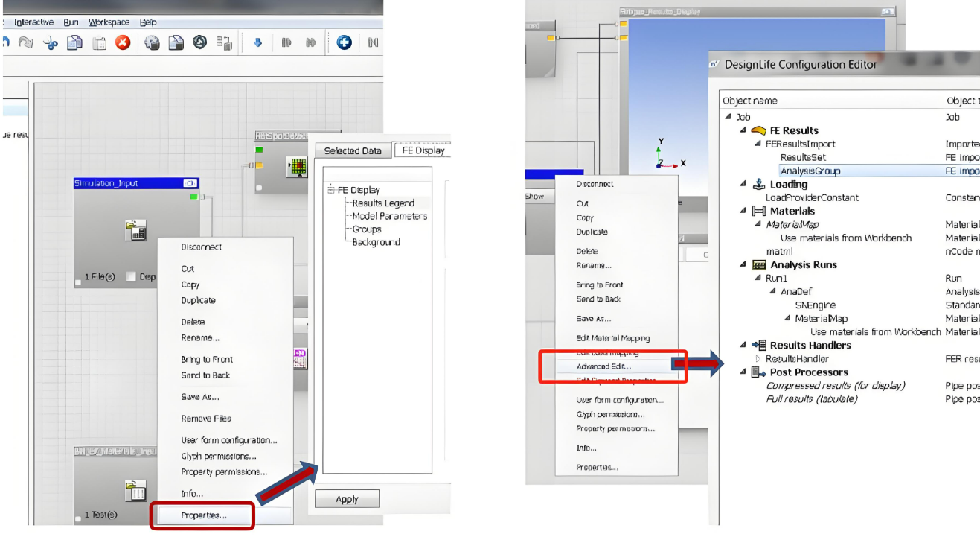Select the AnalysisGroup tree row
980x537 pixels.
[810, 171]
